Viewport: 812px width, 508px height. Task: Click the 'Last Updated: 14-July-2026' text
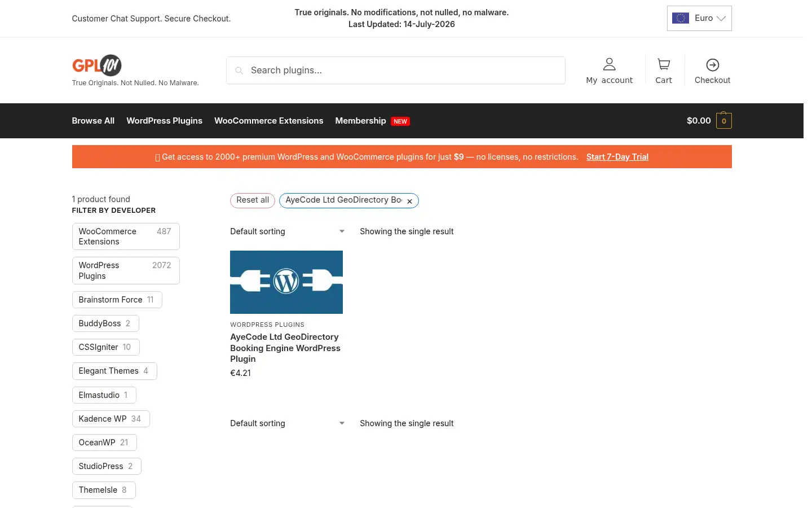(x=401, y=24)
